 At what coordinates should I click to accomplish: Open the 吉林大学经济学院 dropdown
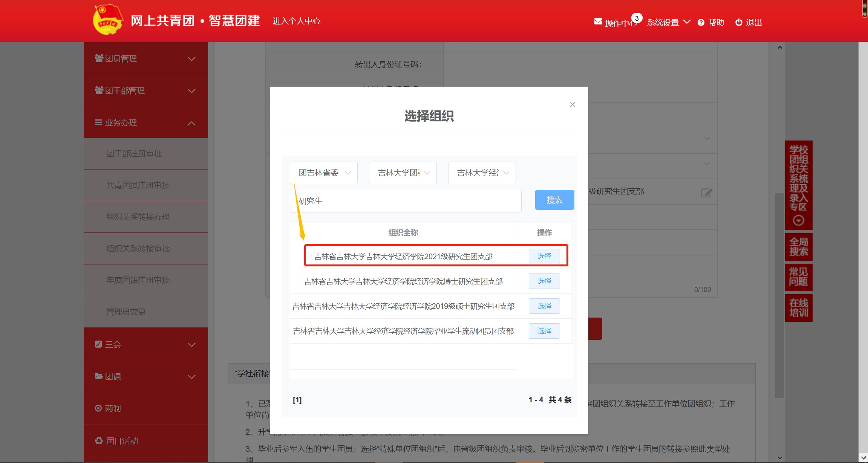pyautogui.click(x=482, y=173)
